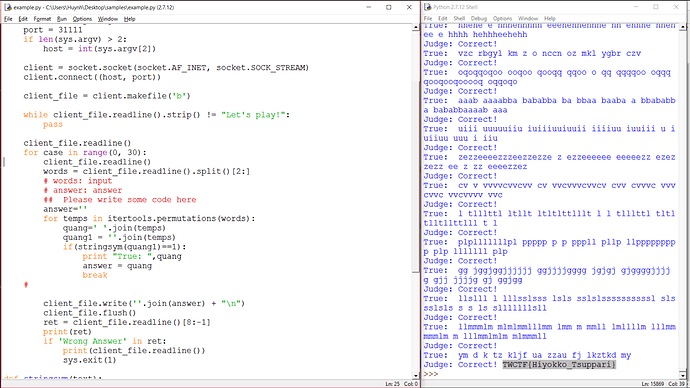Click editor scrollbar up arrow

416,27
